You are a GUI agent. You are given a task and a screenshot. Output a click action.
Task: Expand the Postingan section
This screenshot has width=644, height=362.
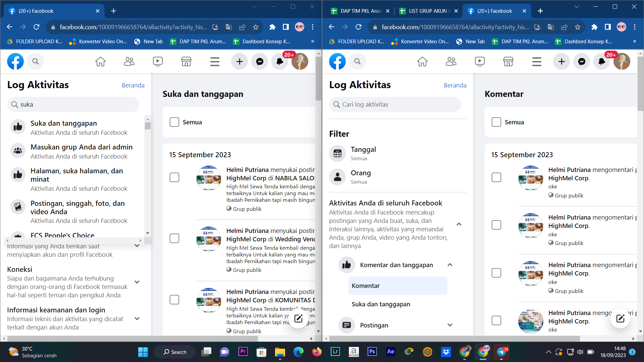pos(450,325)
